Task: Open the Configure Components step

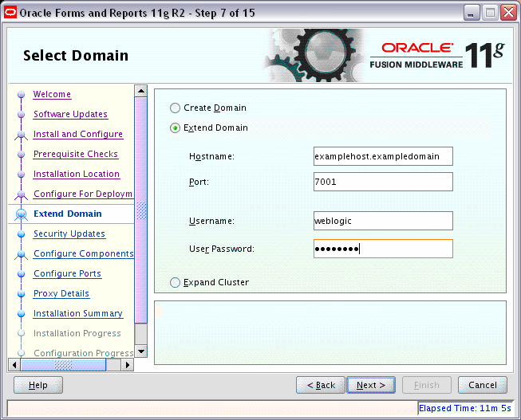Action: [x=84, y=253]
